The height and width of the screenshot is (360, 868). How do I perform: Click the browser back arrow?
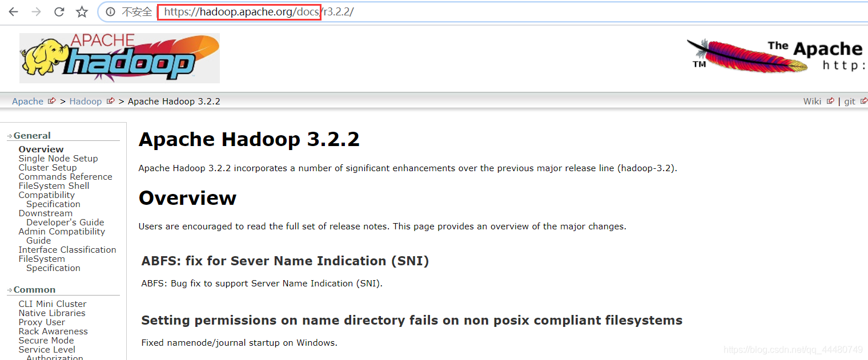13,12
